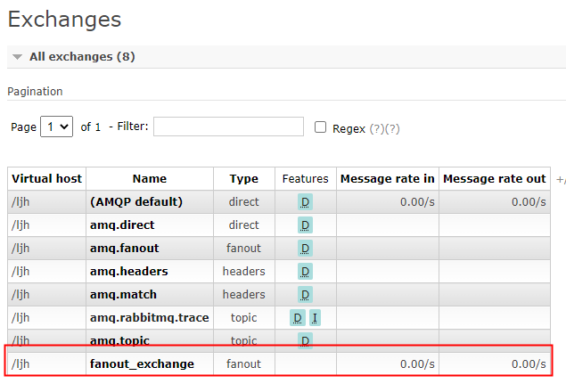Viewport: 566px width, 392px height.
Task: Click the D badge for amq.rabbitmq.trace
Action: tap(298, 318)
